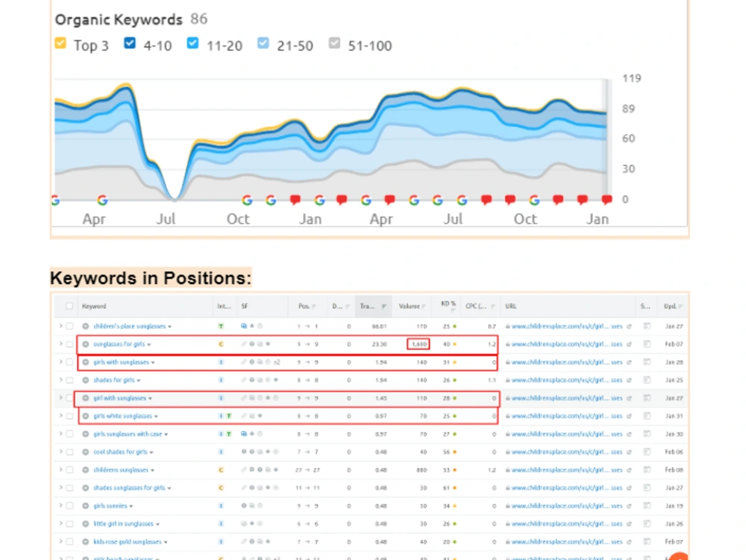Click add-keyword circle icon for 'childrens sunglasses'

click(x=86, y=471)
